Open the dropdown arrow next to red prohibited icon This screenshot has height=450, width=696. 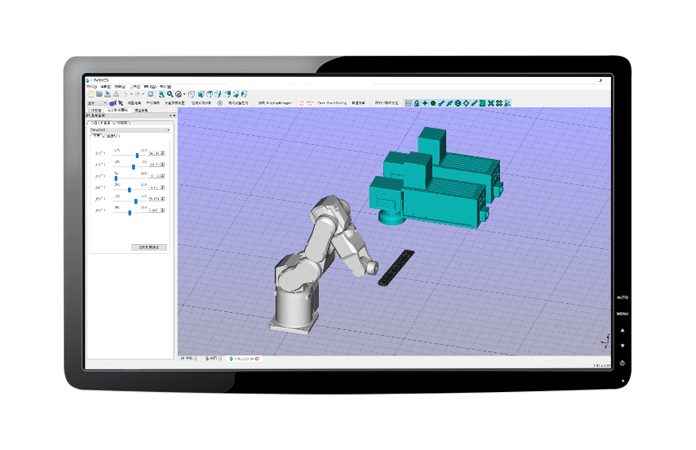(x=184, y=94)
